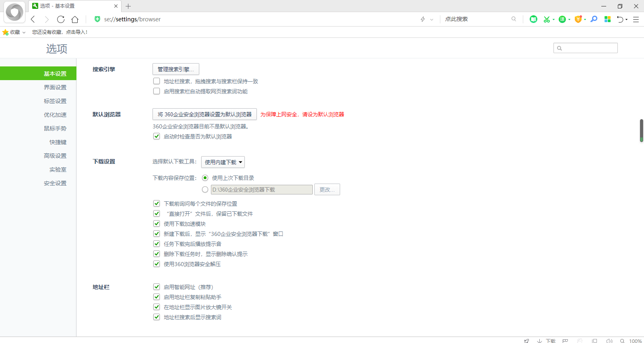Click the 管理搜索引擎... button
Viewport: 644px width, 343px height.
176,69
